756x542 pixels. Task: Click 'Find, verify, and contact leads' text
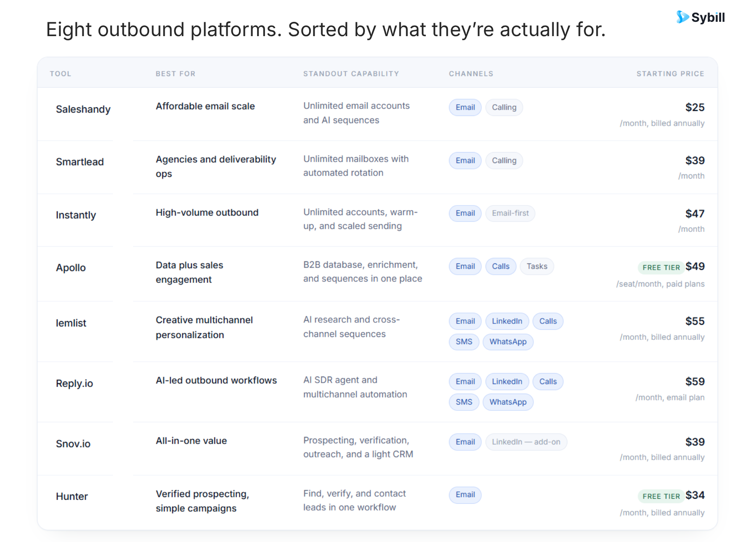pyautogui.click(x=354, y=500)
